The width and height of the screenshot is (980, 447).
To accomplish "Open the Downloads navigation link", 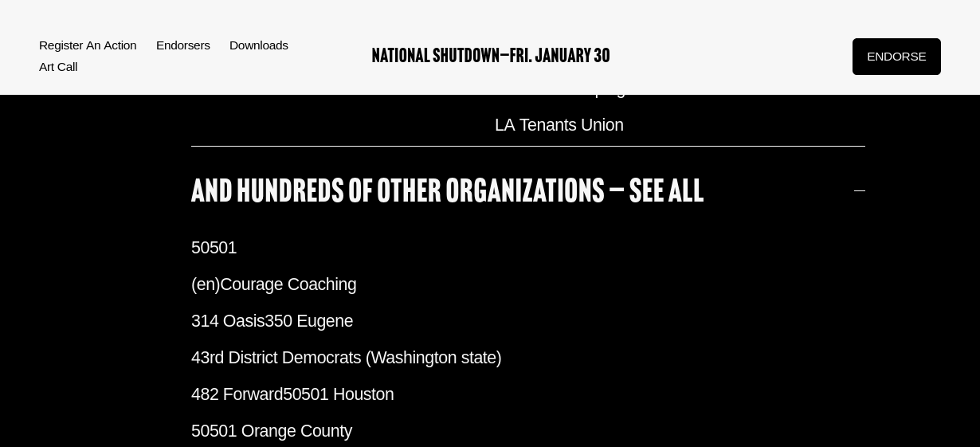I will (x=259, y=45).
